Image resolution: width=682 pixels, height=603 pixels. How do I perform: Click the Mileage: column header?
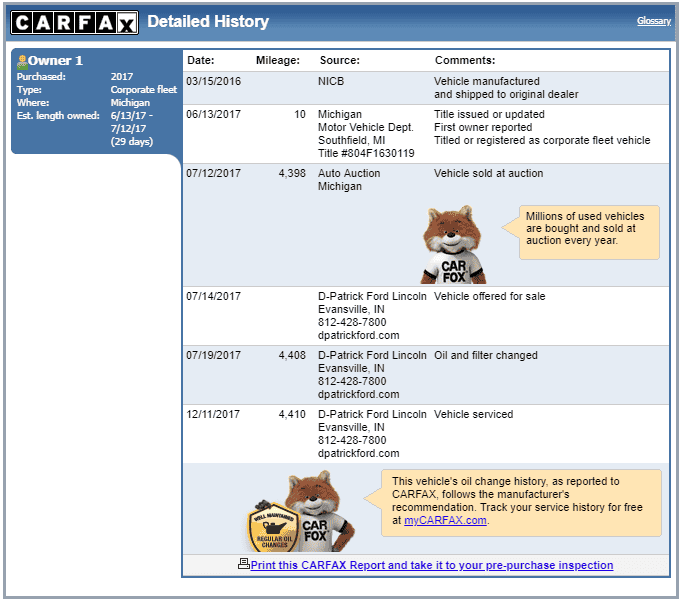coord(277,60)
